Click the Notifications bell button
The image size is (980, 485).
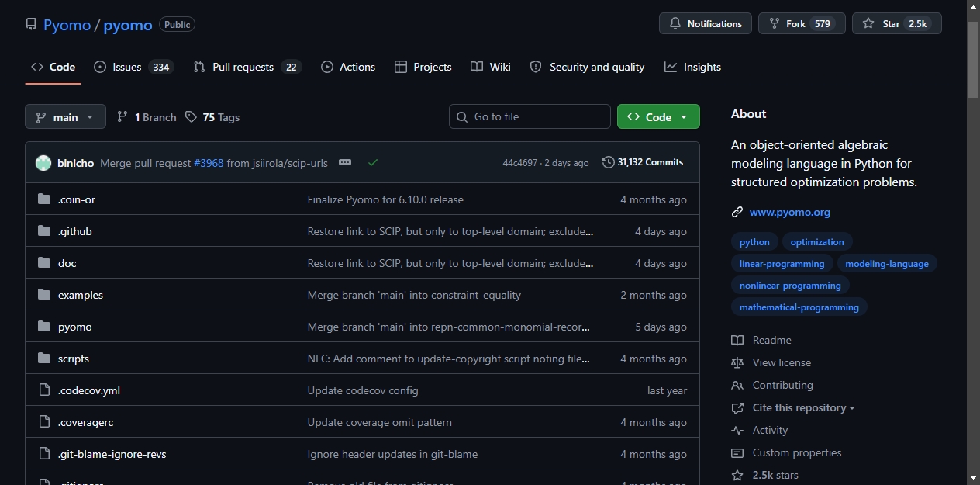click(x=706, y=23)
